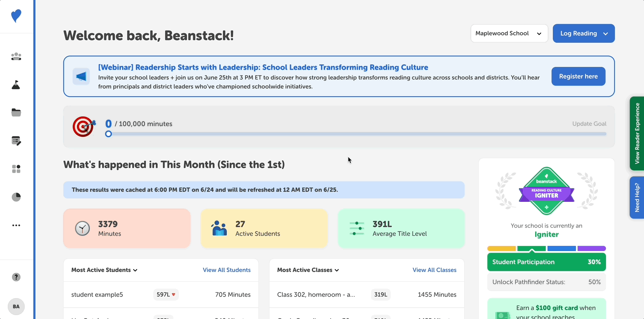This screenshot has width=644, height=319.
Task: Open the Students section from the sidebar
Action: [x=16, y=56]
